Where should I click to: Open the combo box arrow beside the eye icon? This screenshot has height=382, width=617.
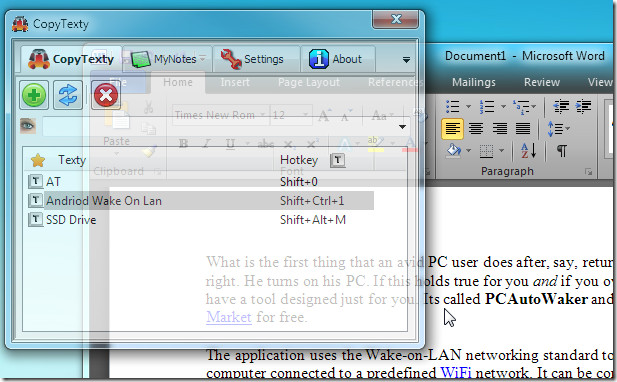(x=402, y=127)
